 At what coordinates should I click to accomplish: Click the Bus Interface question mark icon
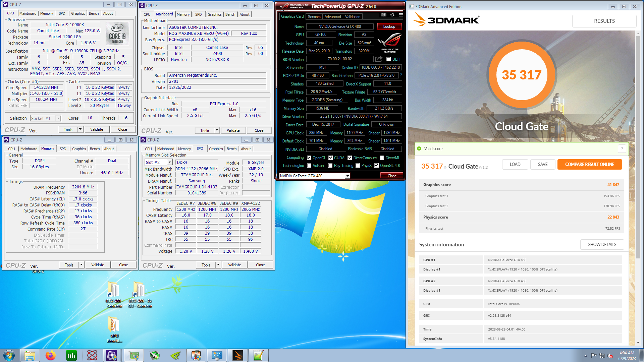(401, 75)
